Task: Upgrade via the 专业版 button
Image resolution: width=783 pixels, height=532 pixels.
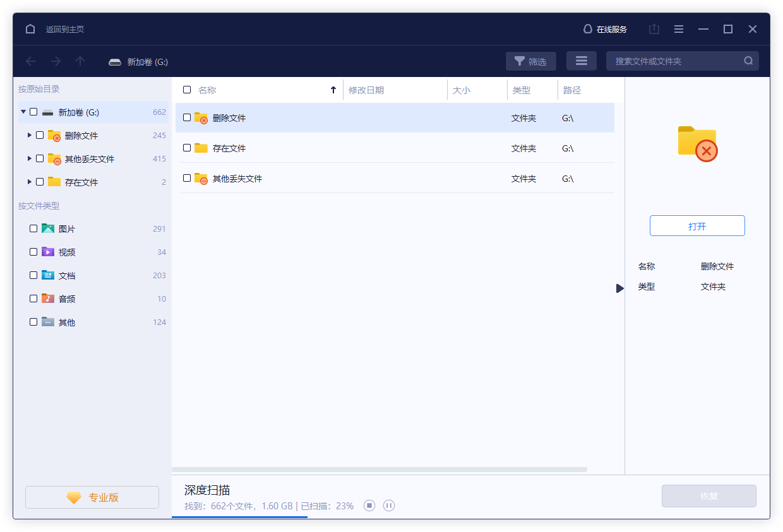Action: point(92,497)
